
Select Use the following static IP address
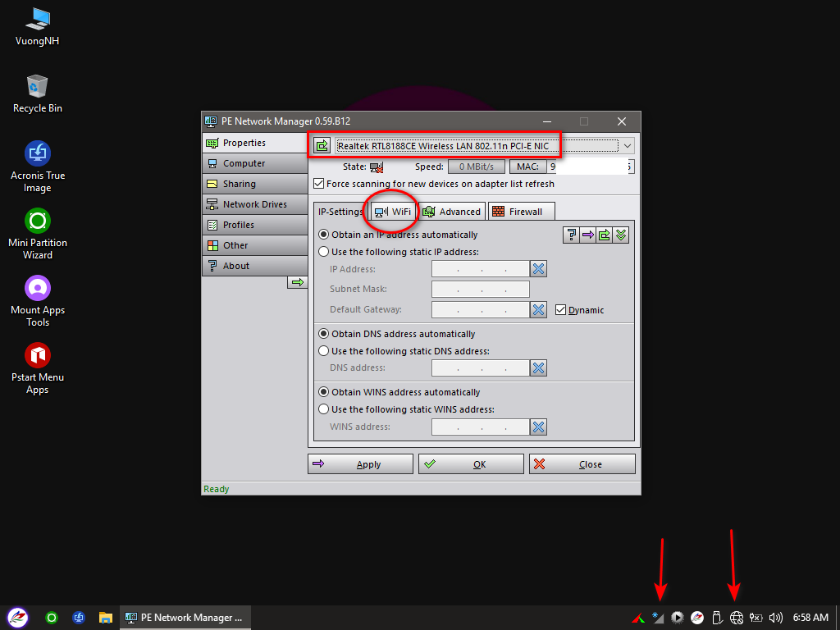pos(323,252)
